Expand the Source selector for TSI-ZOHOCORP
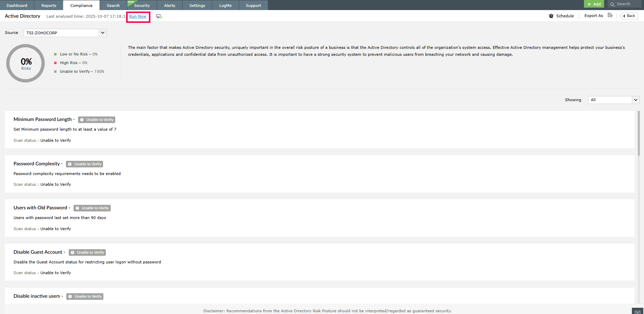 pos(103,33)
